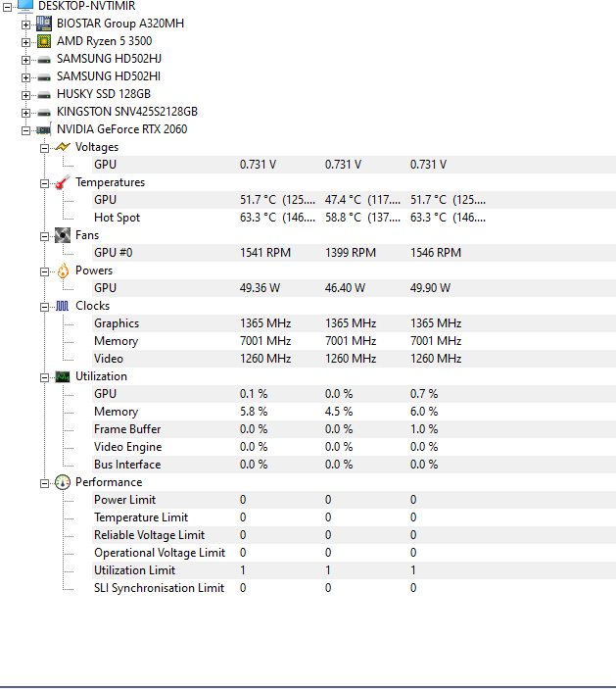The height and width of the screenshot is (689, 616).
Task: Select the Memory clock row
Action: (354, 341)
